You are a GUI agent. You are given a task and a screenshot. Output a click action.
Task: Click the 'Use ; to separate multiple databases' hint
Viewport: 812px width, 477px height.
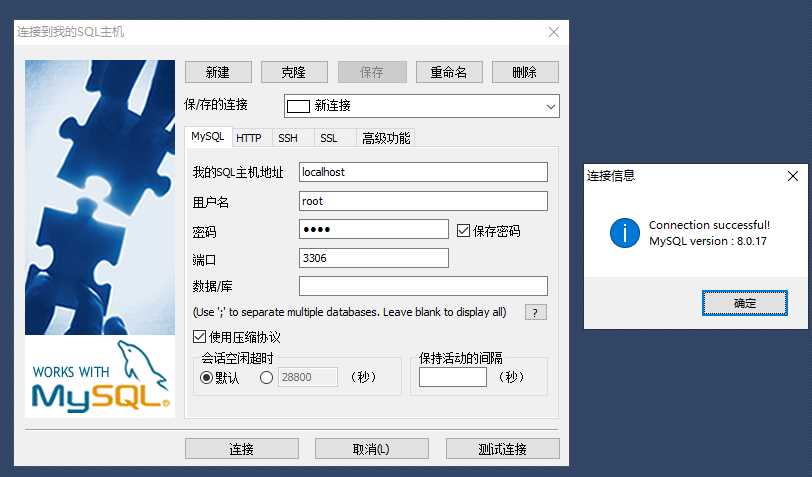[x=350, y=312]
